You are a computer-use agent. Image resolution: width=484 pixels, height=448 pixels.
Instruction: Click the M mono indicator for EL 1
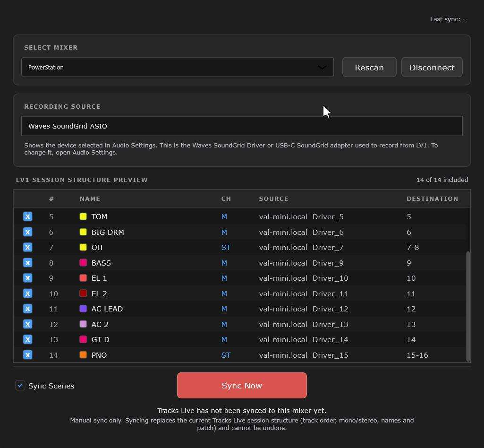pos(224,278)
